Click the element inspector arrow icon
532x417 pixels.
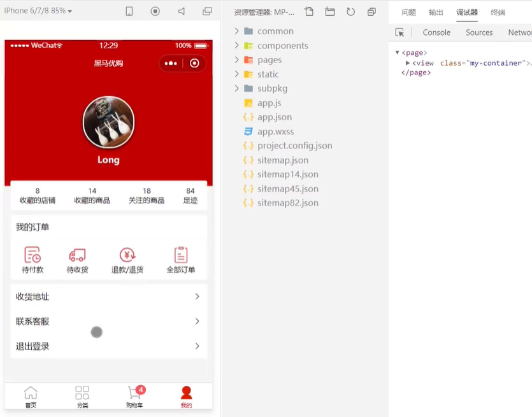click(399, 32)
